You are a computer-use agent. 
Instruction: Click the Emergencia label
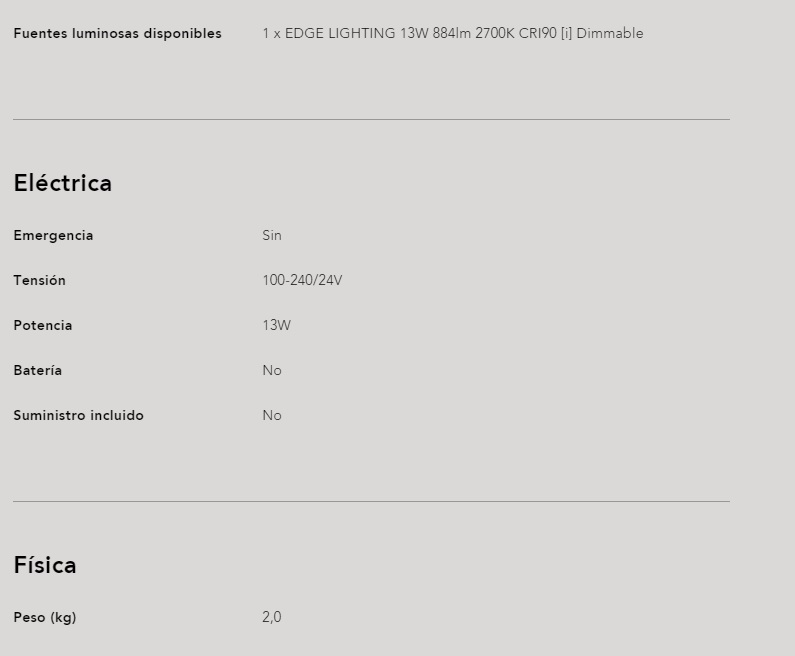(x=53, y=236)
